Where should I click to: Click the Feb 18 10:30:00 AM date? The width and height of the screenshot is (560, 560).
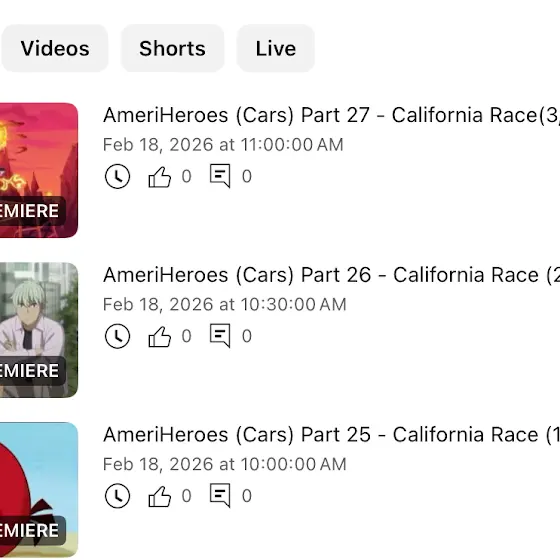tap(225, 305)
